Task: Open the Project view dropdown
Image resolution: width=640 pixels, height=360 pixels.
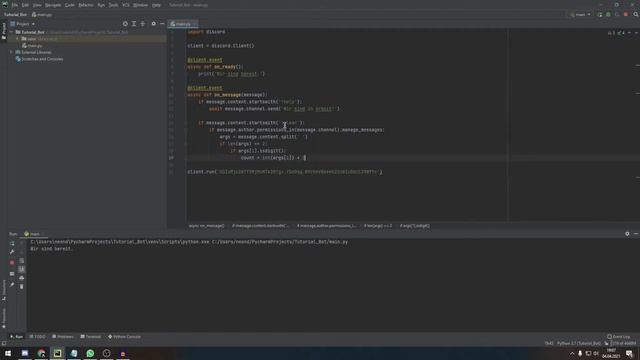Action: pyautogui.click(x=22, y=24)
